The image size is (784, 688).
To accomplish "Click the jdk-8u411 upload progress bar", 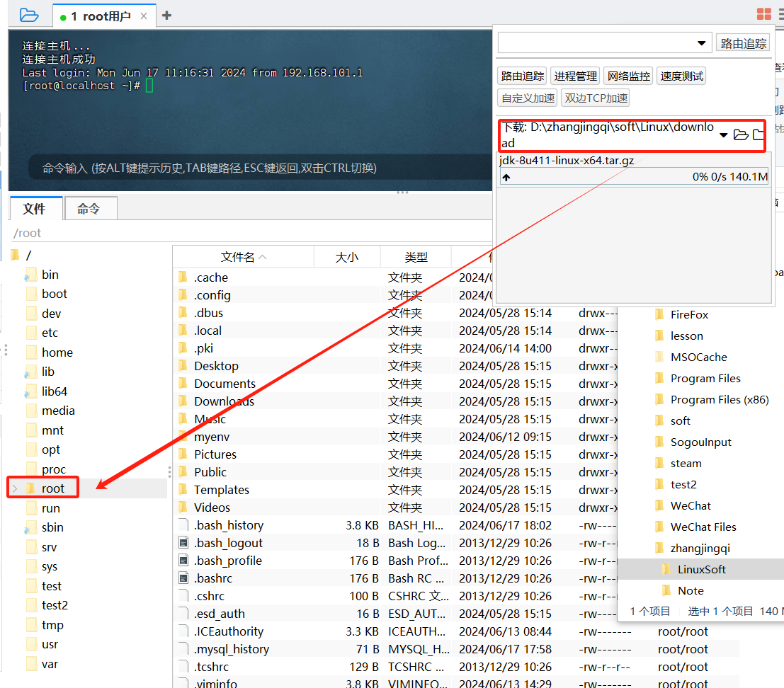I will 634,177.
